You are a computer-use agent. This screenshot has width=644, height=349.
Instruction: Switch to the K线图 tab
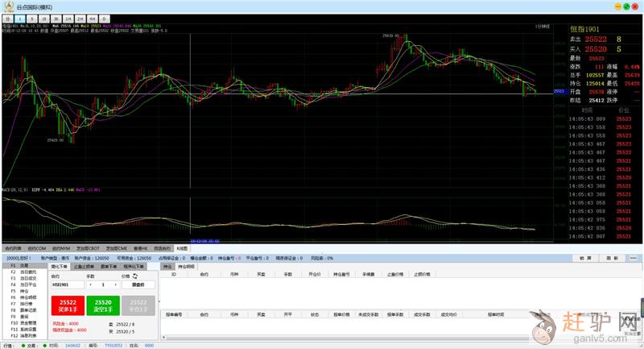(182, 248)
